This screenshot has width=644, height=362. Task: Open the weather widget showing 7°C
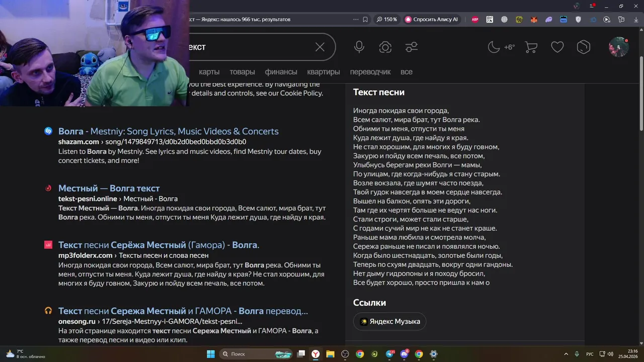pos(25,354)
